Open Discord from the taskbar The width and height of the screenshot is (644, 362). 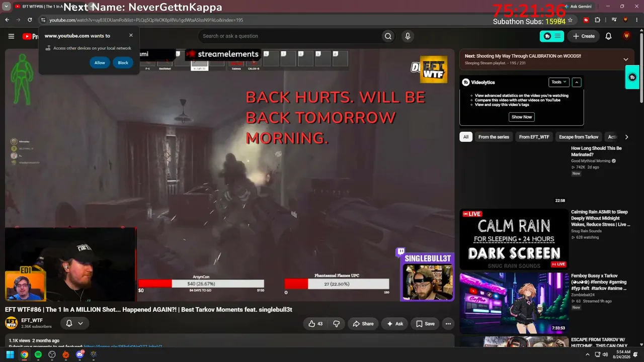80,355
